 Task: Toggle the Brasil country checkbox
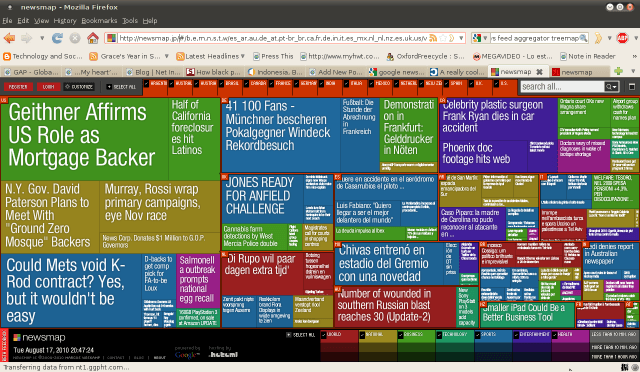pyautogui.click(x=222, y=84)
